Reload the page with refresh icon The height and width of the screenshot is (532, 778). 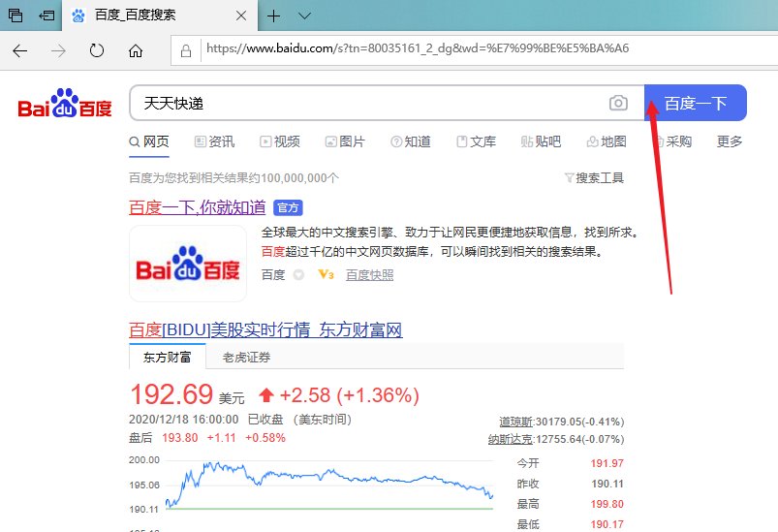(x=97, y=50)
